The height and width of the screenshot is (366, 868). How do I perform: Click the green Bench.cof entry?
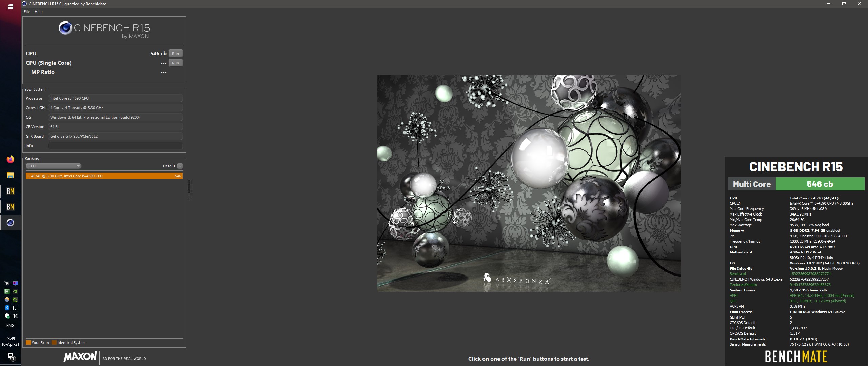coord(738,274)
